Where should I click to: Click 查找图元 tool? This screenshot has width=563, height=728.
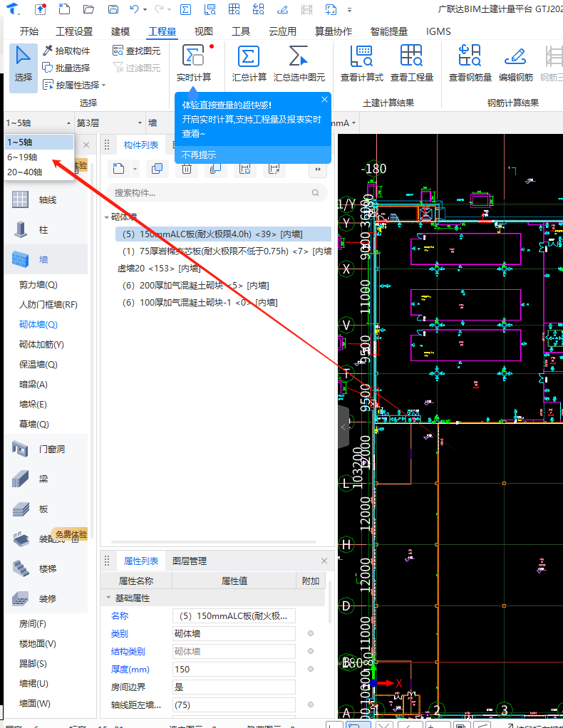click(137, 51)
